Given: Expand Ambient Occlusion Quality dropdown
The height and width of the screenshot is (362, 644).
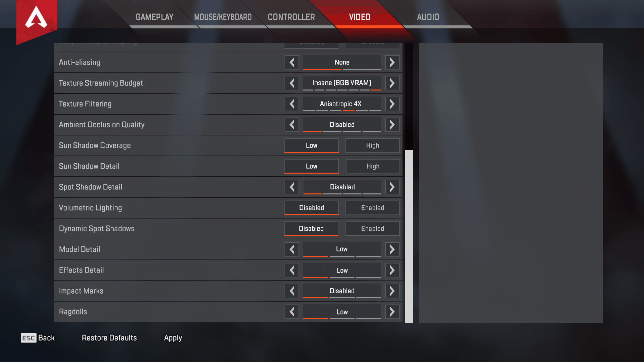Looking at the screenshot, I should tap(341, 124).
